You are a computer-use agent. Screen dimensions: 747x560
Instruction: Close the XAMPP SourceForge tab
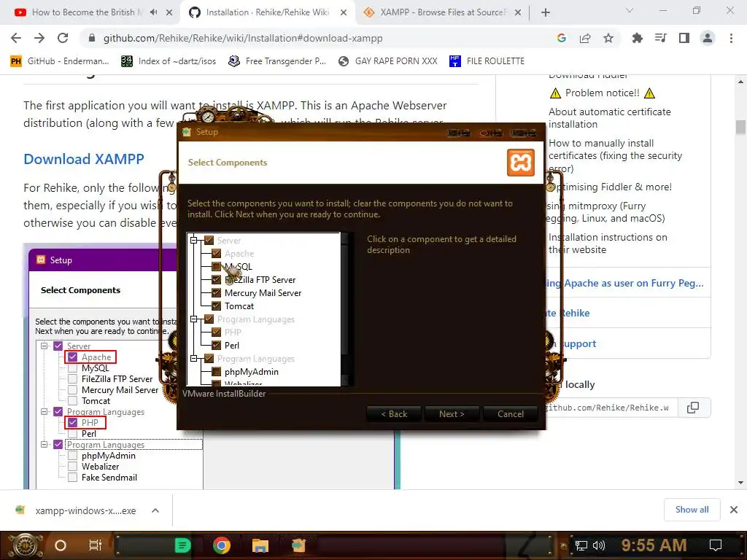(518, 13)
